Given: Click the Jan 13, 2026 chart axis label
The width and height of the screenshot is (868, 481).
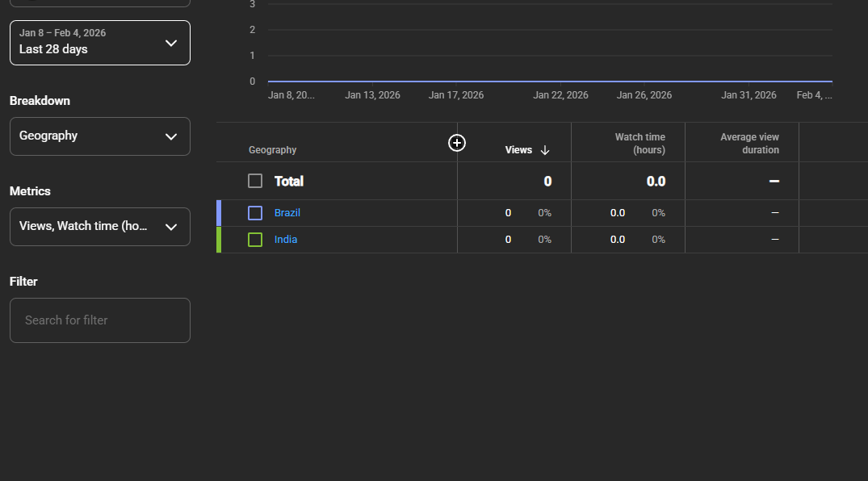Looking at the screenshot, I should click(x=372, y=95).
